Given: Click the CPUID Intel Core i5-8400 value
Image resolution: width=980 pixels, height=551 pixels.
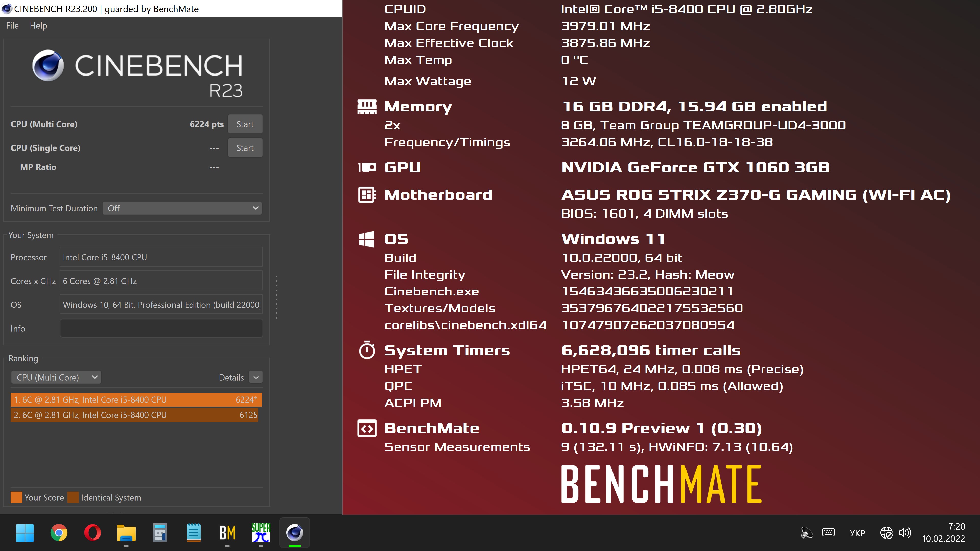Looking at the screenshot, I should [687, 9].
